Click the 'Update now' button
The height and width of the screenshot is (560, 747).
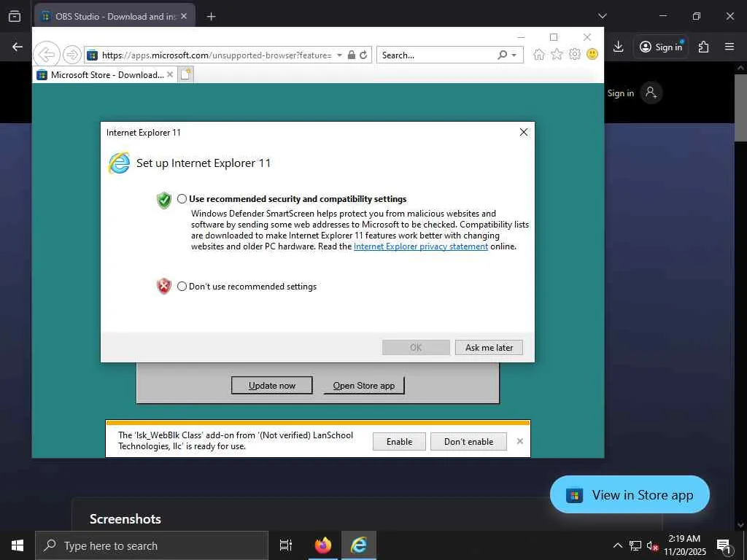click(x=271, y=385)
